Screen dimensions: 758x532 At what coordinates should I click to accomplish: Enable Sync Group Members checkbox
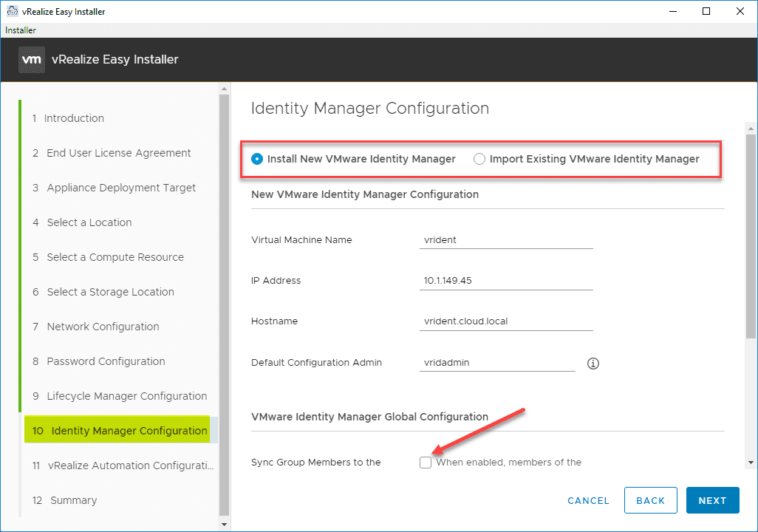tap(425, 463)
